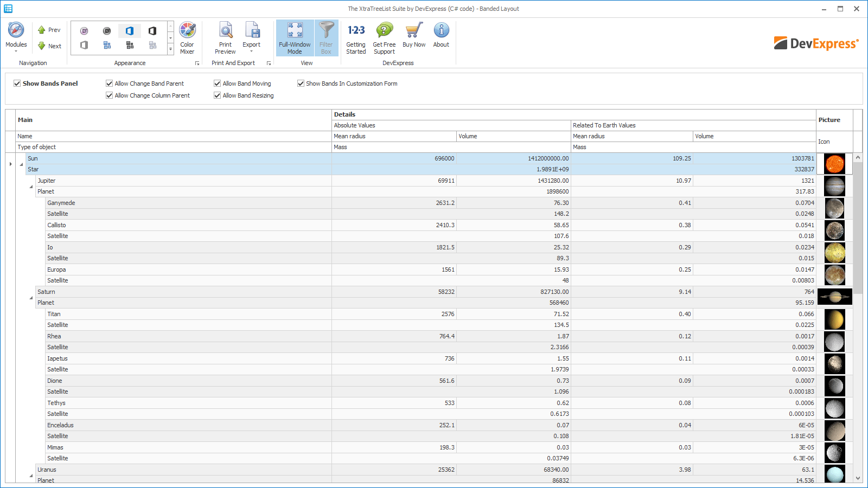Open Print Preview
The width and height of the screenshot is (868, 488).
225,38
